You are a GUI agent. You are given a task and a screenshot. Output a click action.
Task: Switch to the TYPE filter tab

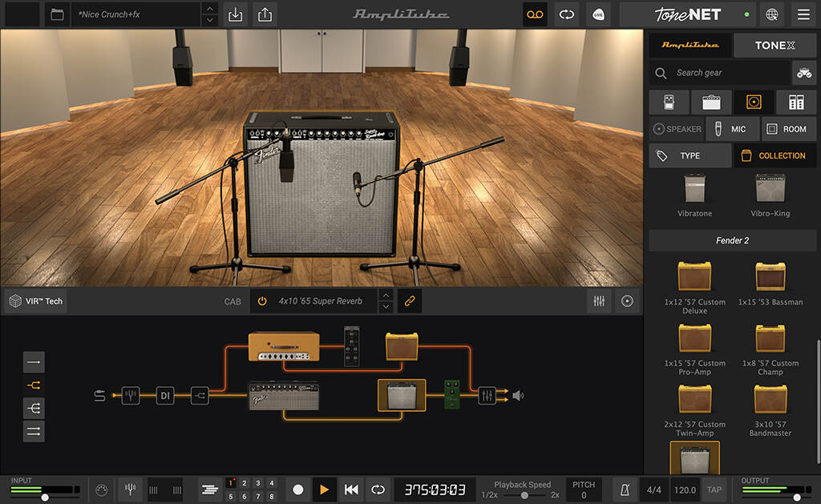[690, 155]
